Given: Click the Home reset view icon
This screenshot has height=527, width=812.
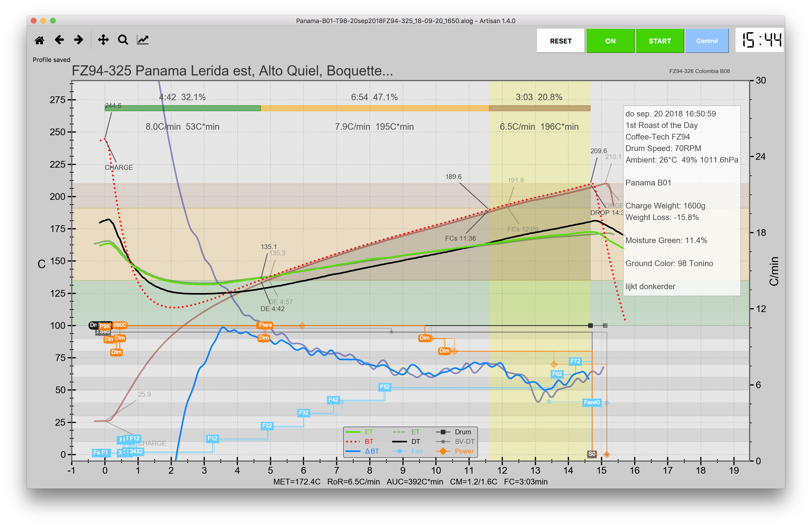Looking at the screenshot, I should [x=40, y=40].
